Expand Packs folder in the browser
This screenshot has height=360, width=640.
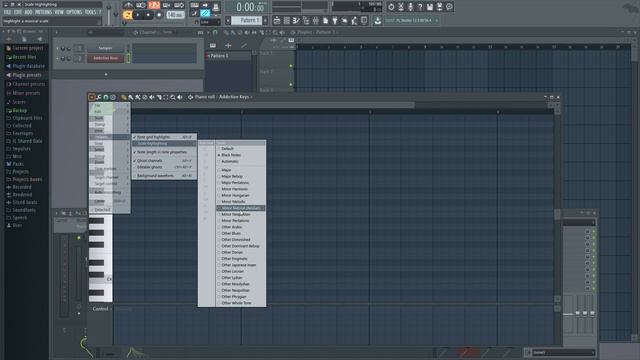pos(18,164)
